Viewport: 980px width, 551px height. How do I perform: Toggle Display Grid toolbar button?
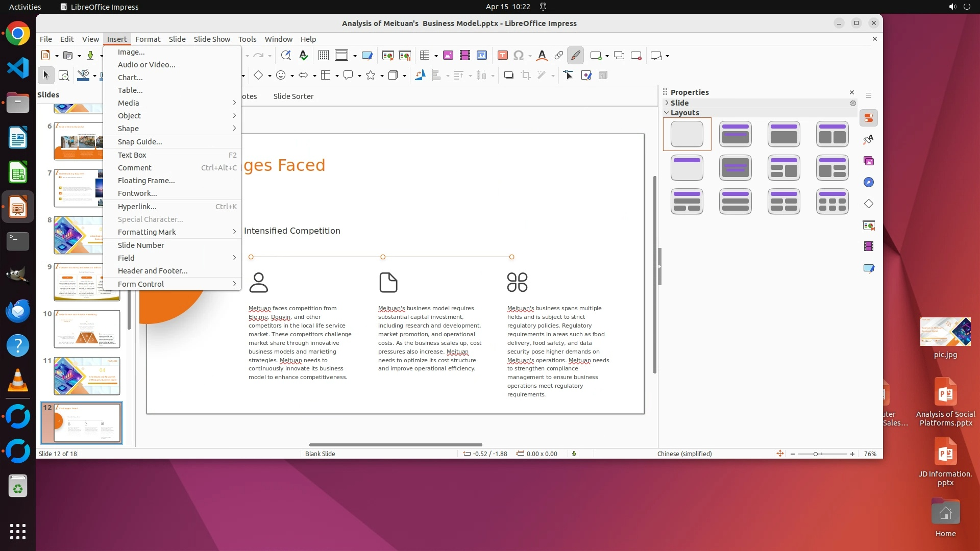click(x=324, y=56)
